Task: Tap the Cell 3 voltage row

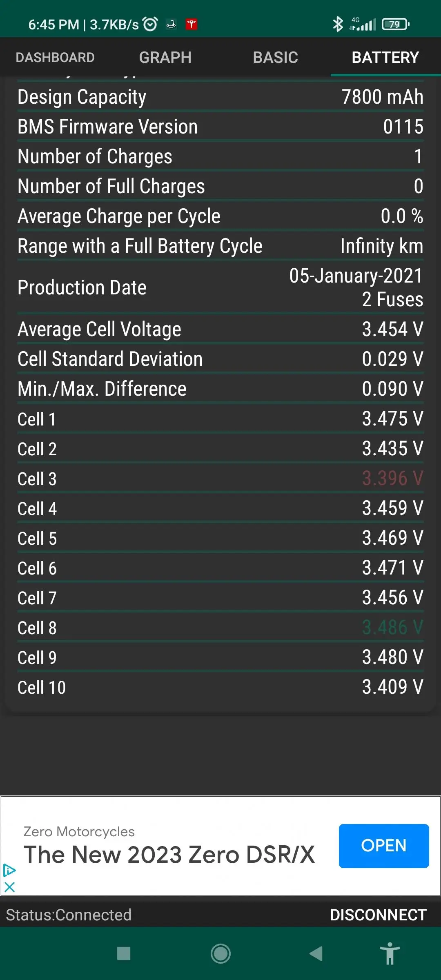Action: pyautogui.click(x=220, y=479)
